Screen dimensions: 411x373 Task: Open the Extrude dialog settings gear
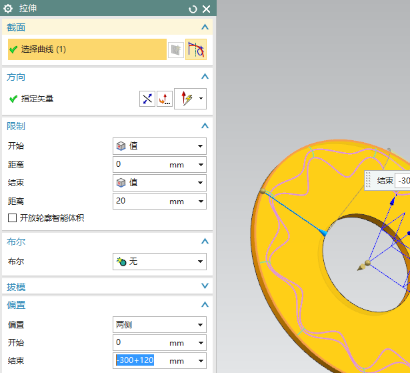tap(8, 8)
